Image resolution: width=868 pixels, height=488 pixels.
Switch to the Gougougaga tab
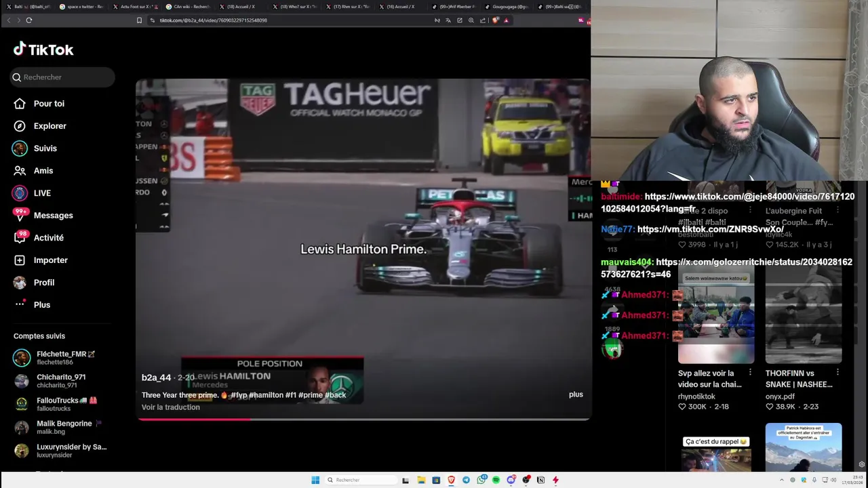(509, 7)
